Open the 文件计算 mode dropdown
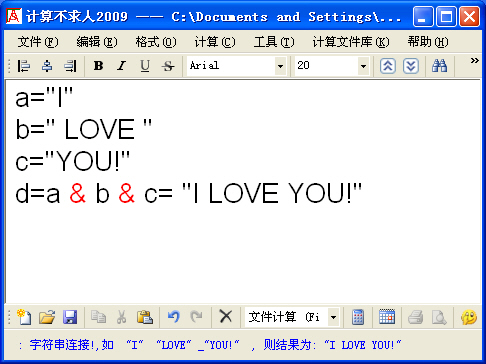This screenshot has width=486, height=364. point(333,317)
